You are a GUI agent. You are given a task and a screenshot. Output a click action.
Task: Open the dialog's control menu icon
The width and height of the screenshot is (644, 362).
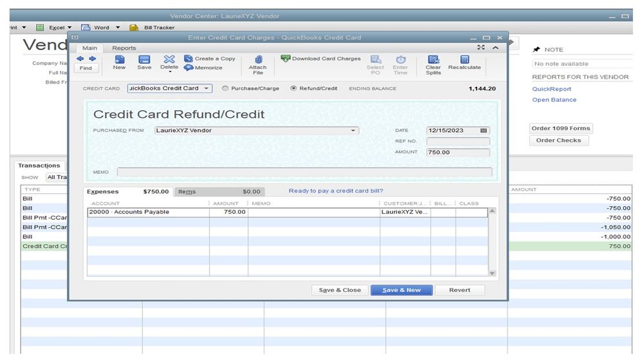pos(75,37)
